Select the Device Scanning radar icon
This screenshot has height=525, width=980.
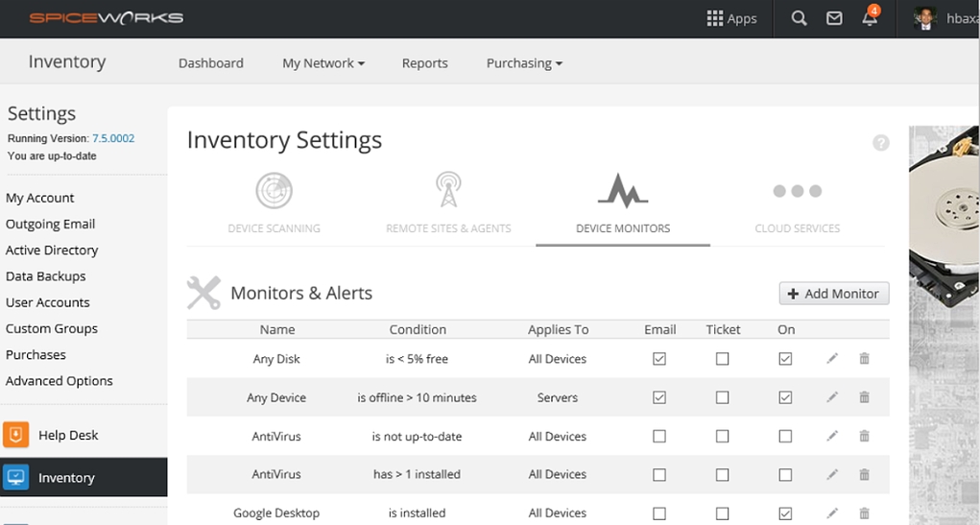(x=275, y=190)
